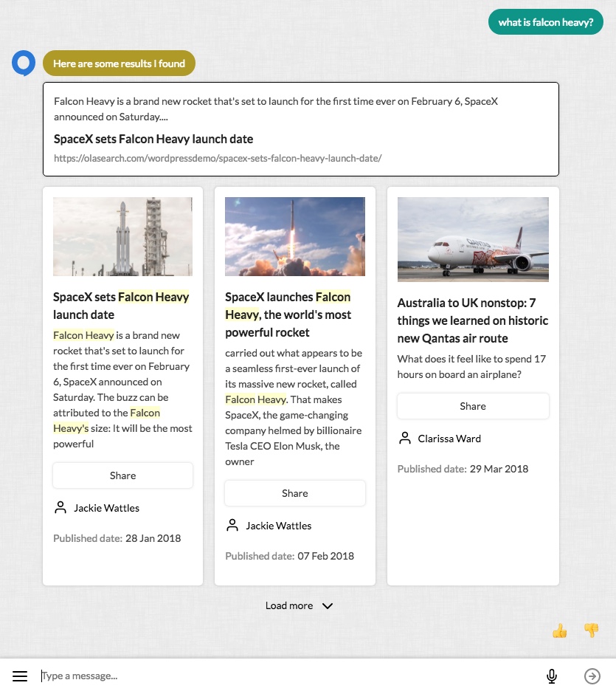Open answer box title SpaceX sets Falcon Heavy launch date
This screenshot has height=694, width=616.
(153, 139)
